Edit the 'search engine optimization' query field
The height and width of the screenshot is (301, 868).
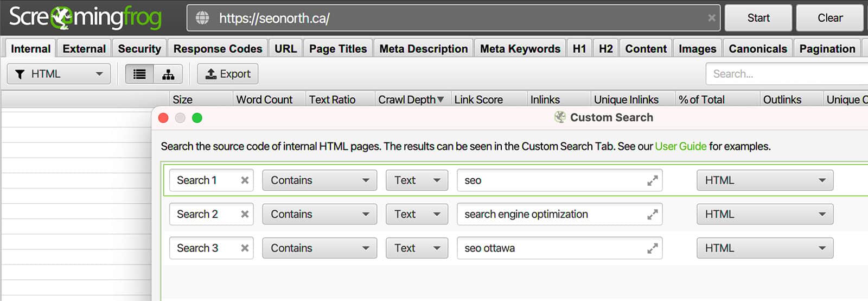(559, 214)
